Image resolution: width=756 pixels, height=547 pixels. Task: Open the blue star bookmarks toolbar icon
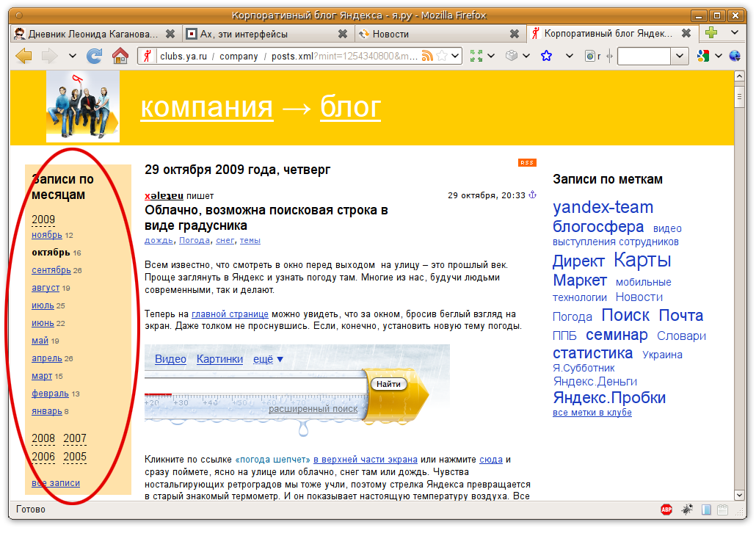click(x=546, y=56)
